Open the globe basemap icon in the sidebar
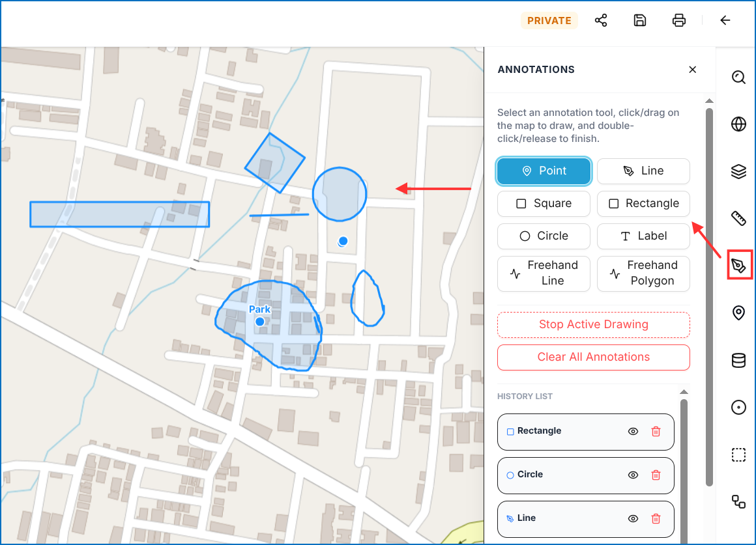 point(738,124)
